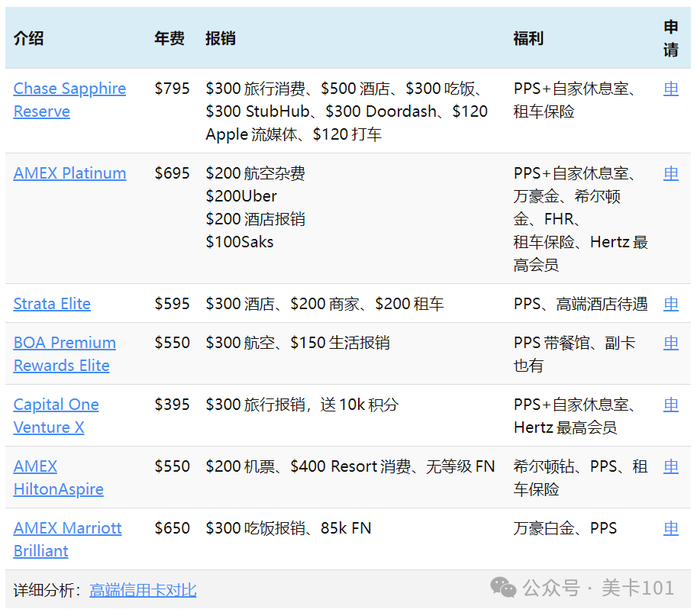
Task: Select '万豪白金、PPS' benefits text
Action: point(565,528)
